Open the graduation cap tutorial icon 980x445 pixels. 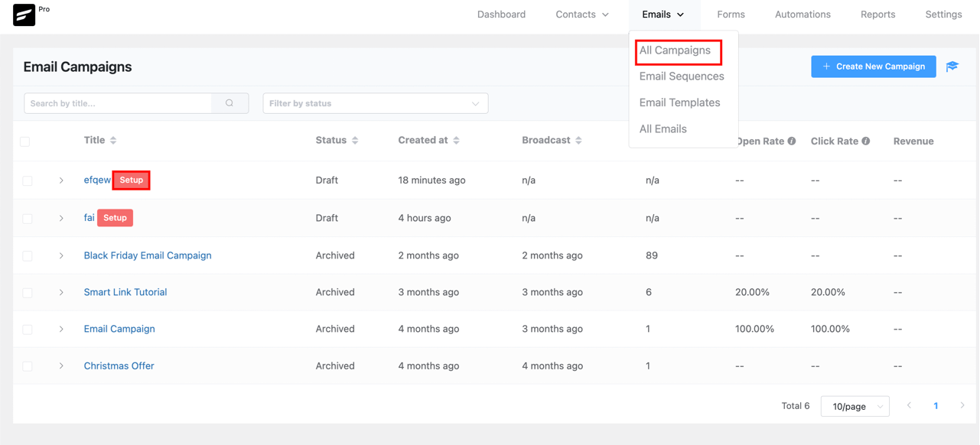click(952, 67)
